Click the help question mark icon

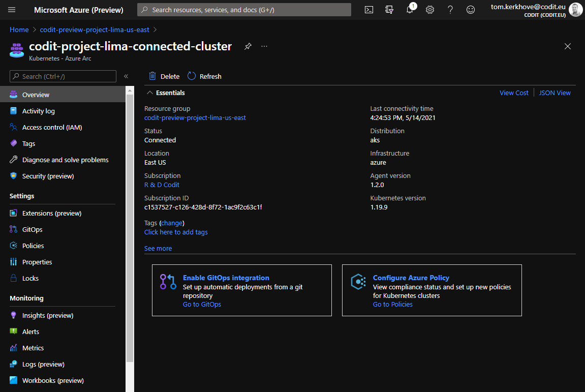coord(450,10)
